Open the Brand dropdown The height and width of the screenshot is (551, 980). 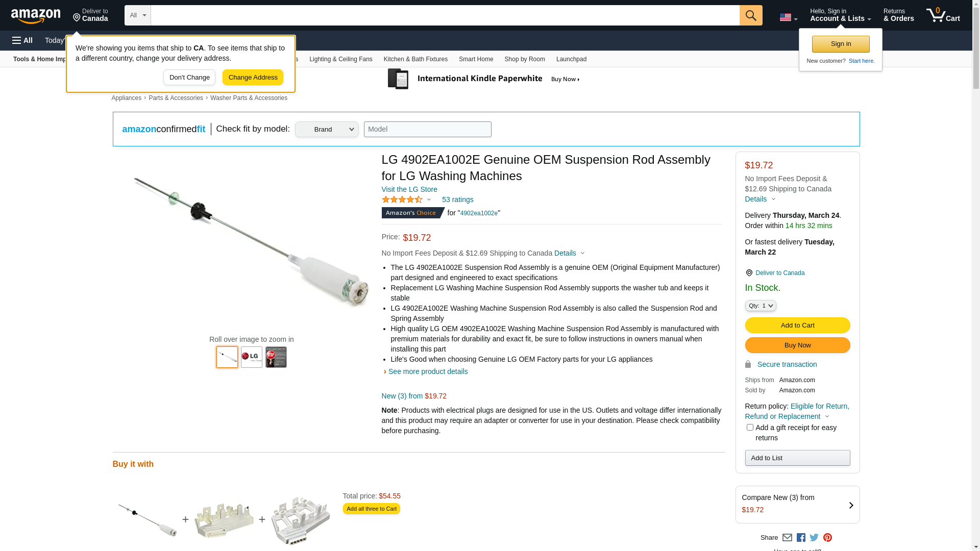tap(327, 130)
